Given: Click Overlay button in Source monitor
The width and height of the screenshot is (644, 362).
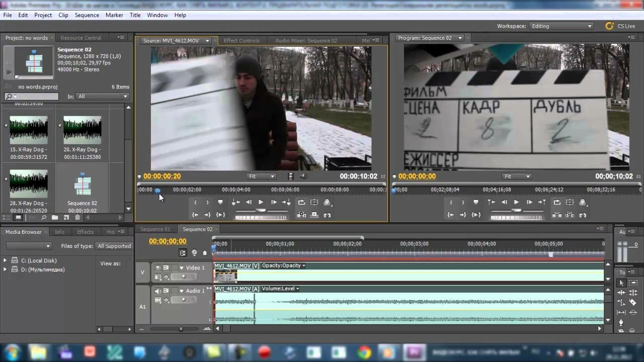Looking at the screenshot, I should (x=314, y=215).
